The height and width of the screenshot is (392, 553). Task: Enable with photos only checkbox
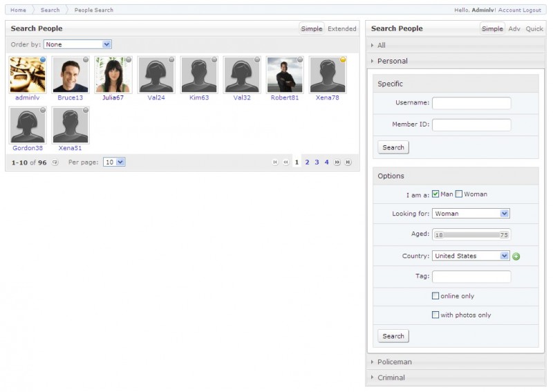point(435,315)
